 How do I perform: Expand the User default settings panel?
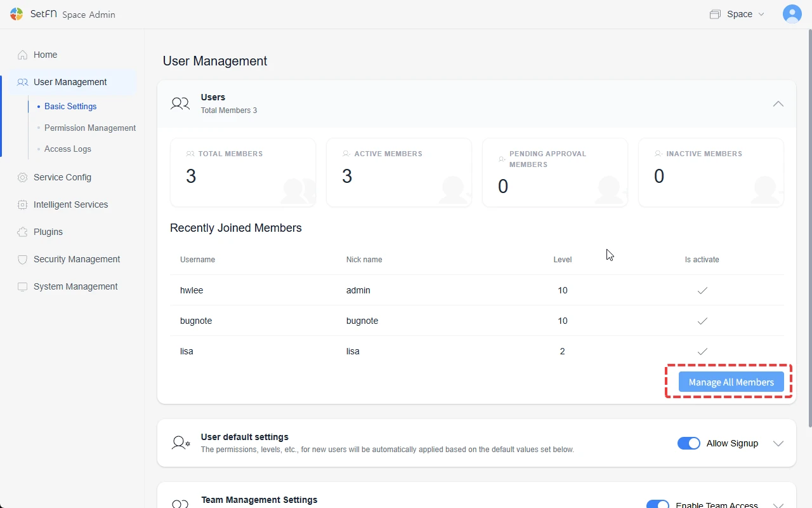click(778, 443)
